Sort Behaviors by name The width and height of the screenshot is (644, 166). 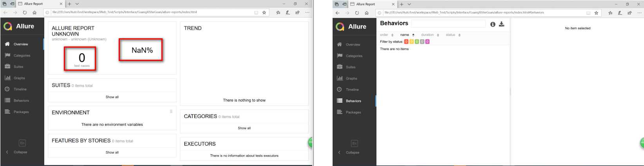click(407, 35)
